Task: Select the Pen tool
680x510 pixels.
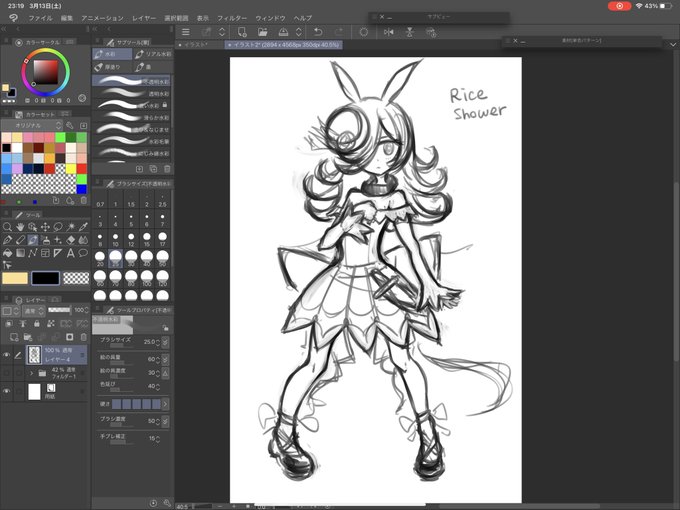Action: (x=7, y=240)
